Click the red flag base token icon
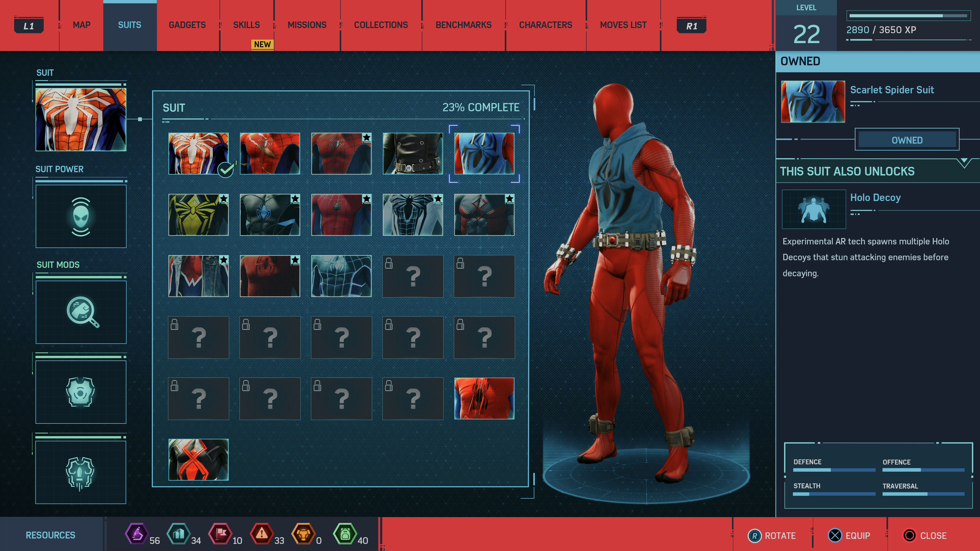Viewport: 980px width, 551px height. 220,534
